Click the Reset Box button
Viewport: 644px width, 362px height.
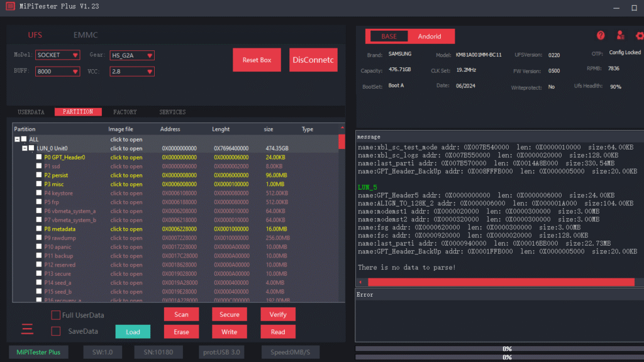coord(257,60)
